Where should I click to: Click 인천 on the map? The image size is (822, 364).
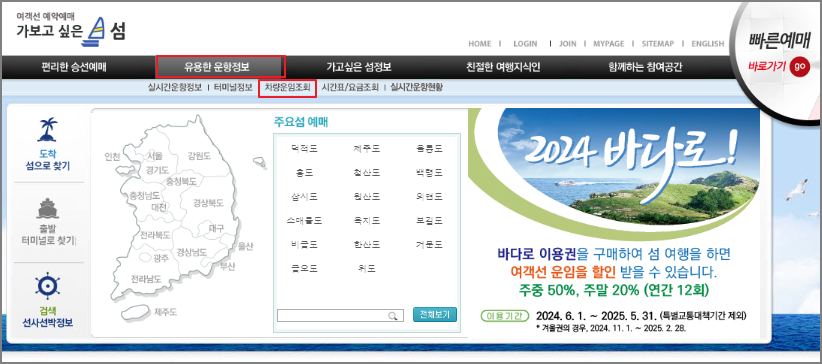tap(112, 156)
